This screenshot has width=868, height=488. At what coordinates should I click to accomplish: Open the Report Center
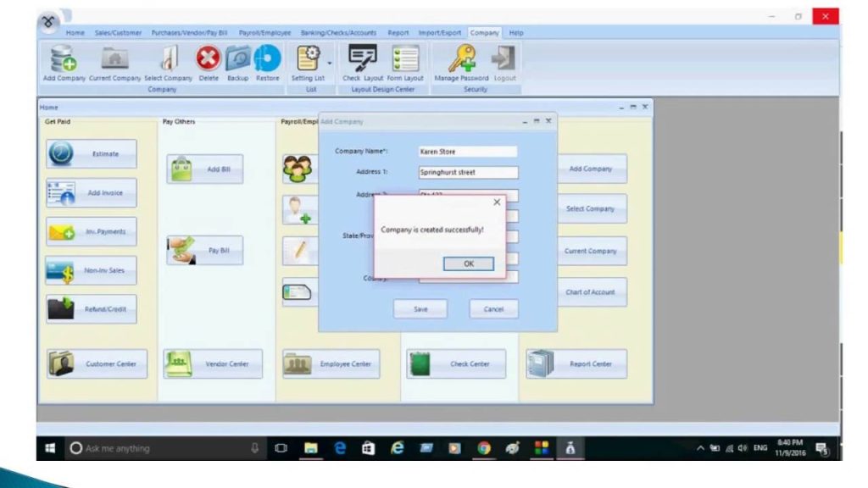coord(576,364)
